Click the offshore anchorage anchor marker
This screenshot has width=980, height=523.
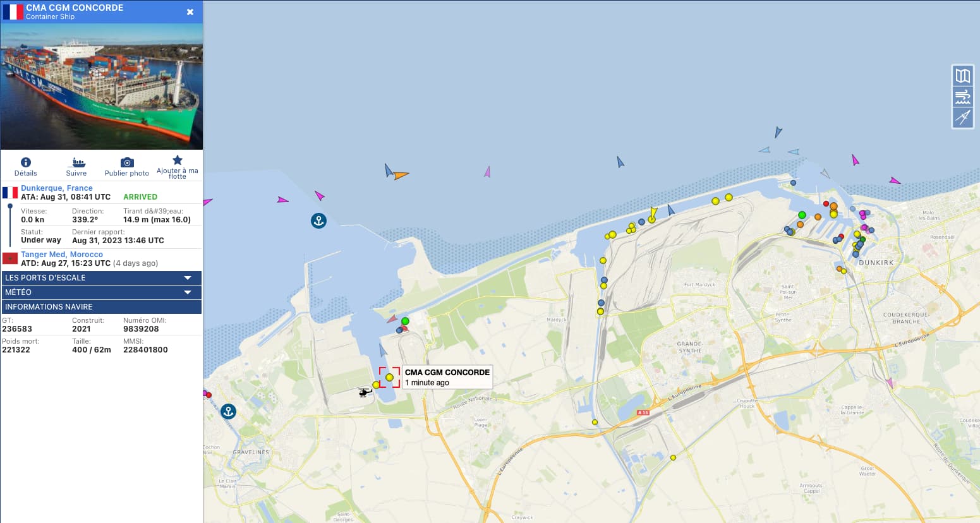click(318, 220)
